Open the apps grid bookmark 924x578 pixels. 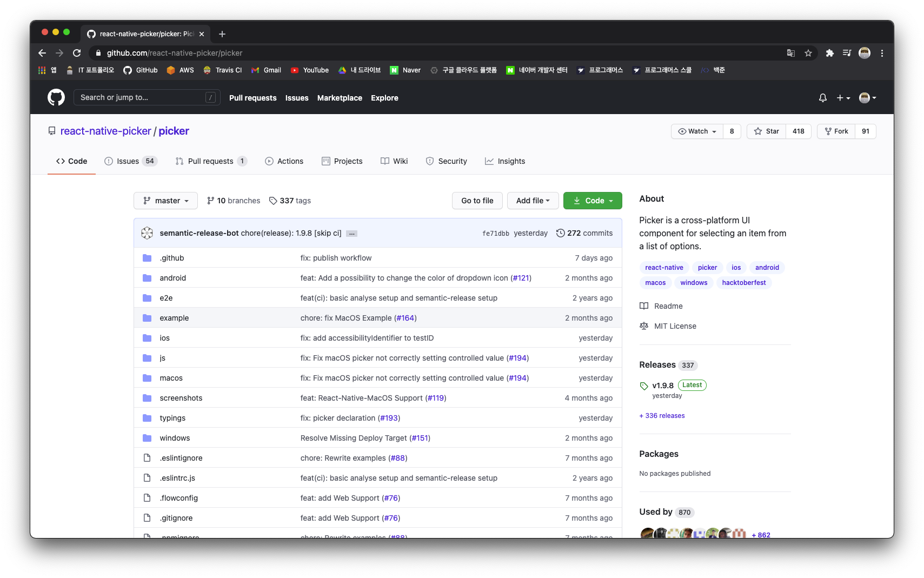48,70
